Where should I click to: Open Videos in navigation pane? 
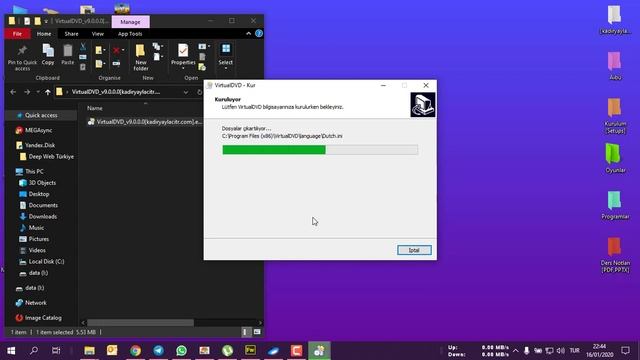tap(33, 250)
